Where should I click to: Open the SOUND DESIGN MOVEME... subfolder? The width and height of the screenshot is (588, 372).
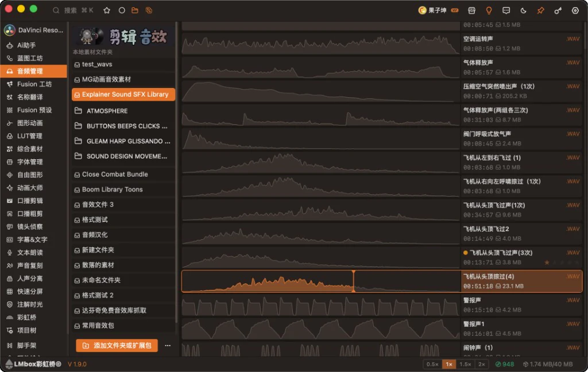click(123, 156)
